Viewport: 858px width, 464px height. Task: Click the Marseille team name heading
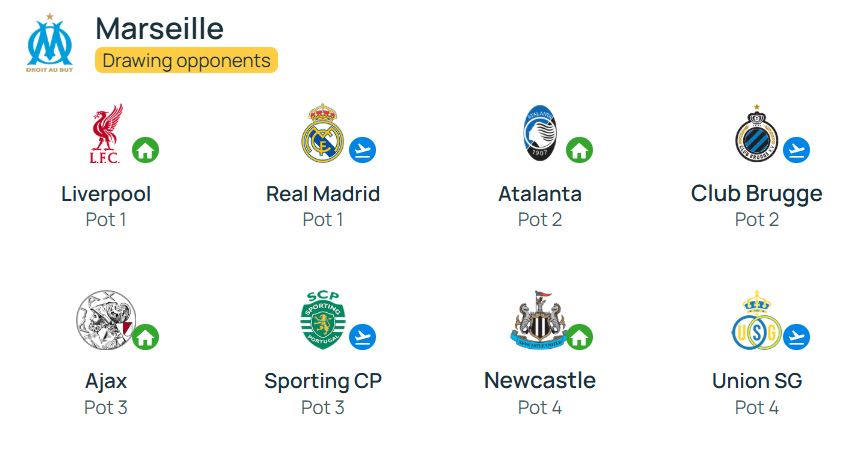tap(159, 28)
